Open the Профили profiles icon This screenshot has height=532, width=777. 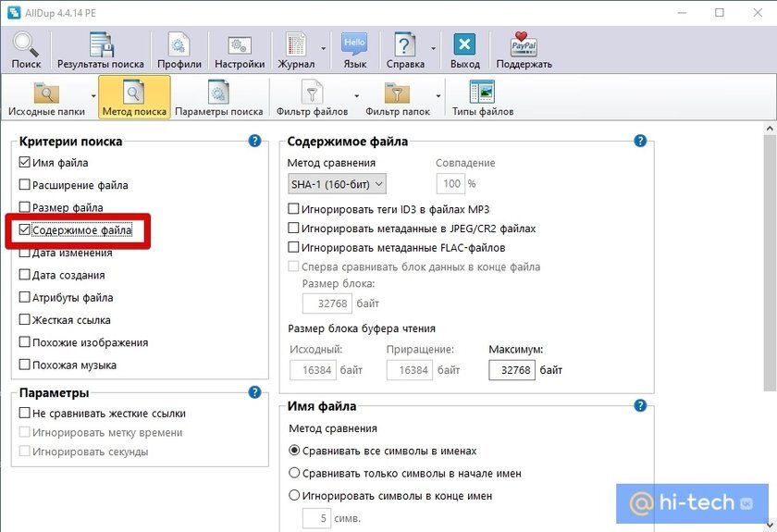pos(179,51)
